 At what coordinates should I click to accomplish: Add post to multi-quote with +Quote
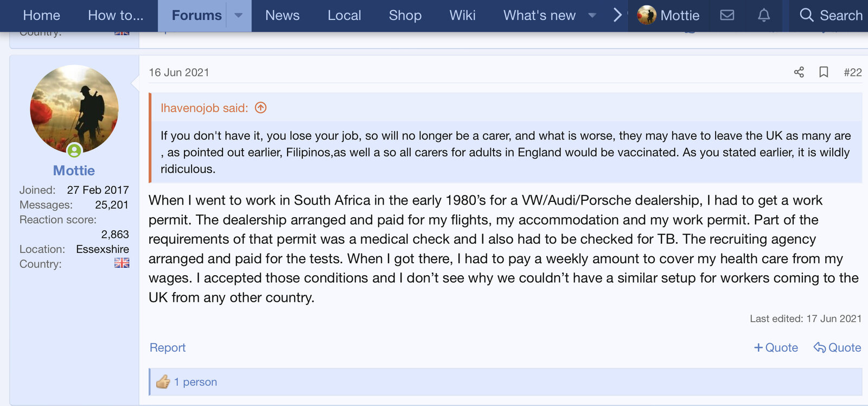tap(776, 347)
